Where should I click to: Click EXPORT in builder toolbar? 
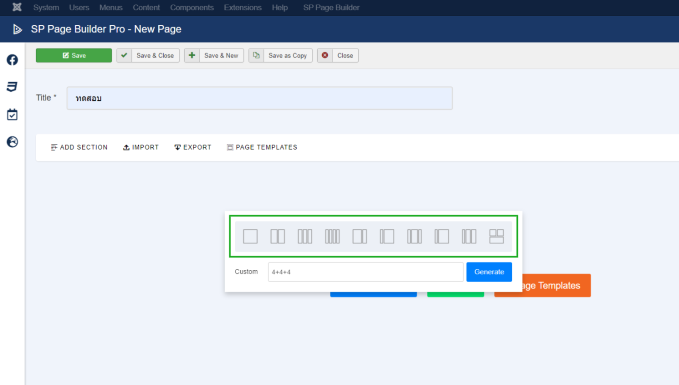pyautogui.click(x=193, y=147)
